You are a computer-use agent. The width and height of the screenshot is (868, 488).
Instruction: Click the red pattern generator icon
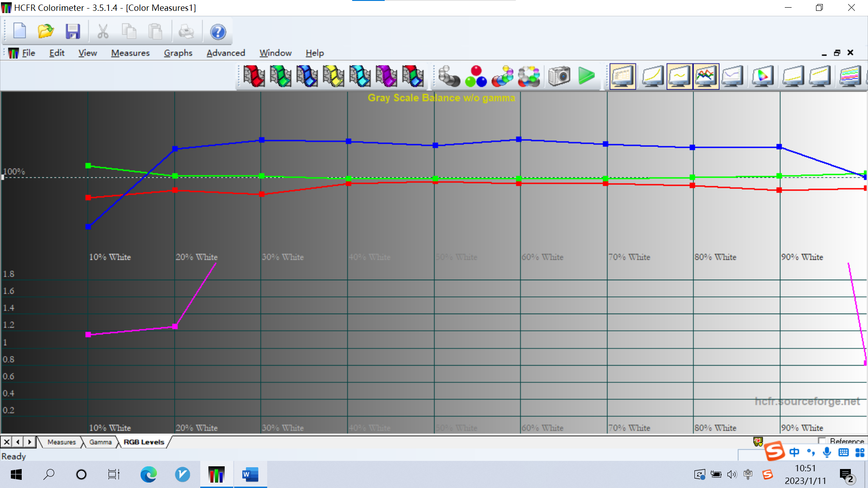(x=254, y=76)
